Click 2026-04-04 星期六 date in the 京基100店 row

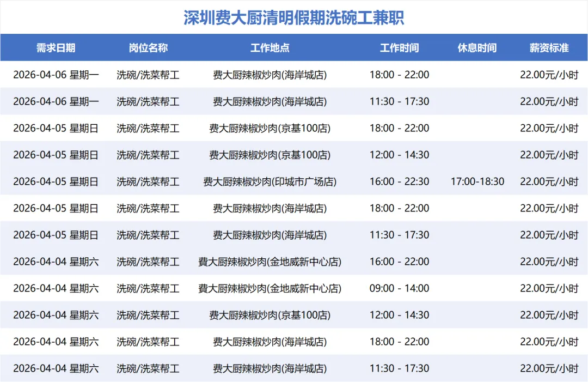[x=56, y=315]
